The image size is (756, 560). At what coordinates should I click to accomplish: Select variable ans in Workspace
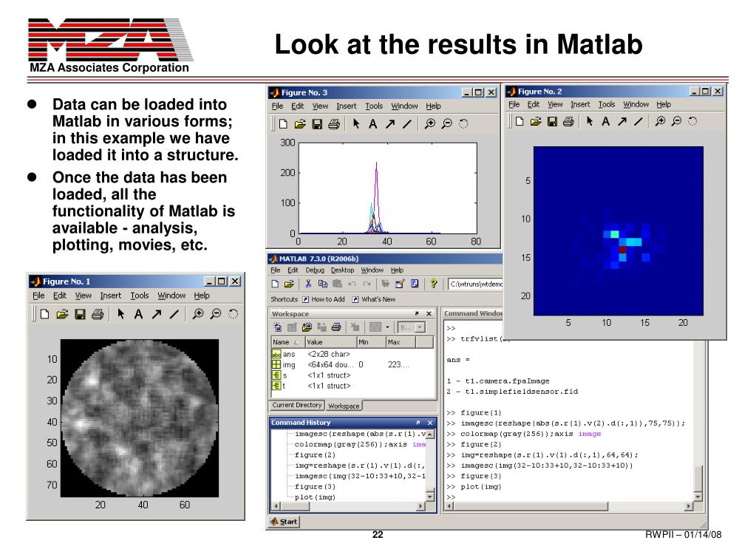click(x=353, y=354)
